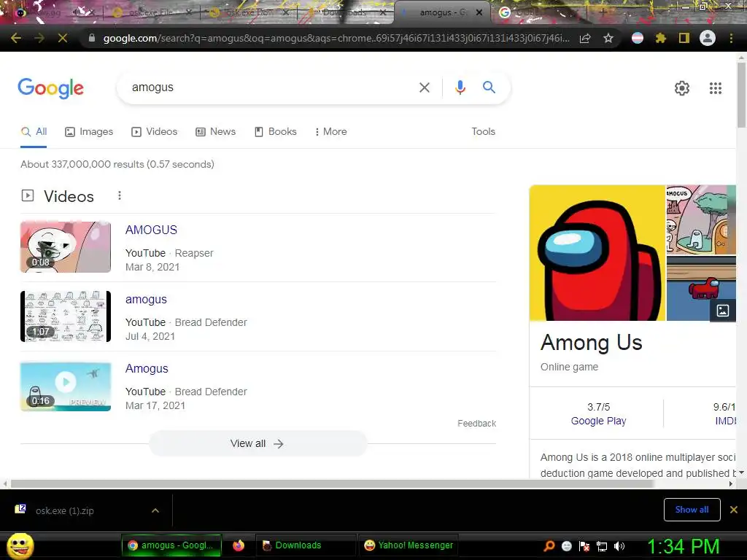The width and height of the screenshot is (747, 560).
Task: Switch to Yahoo! Messenger taskbar window
Action: (409, 545)
